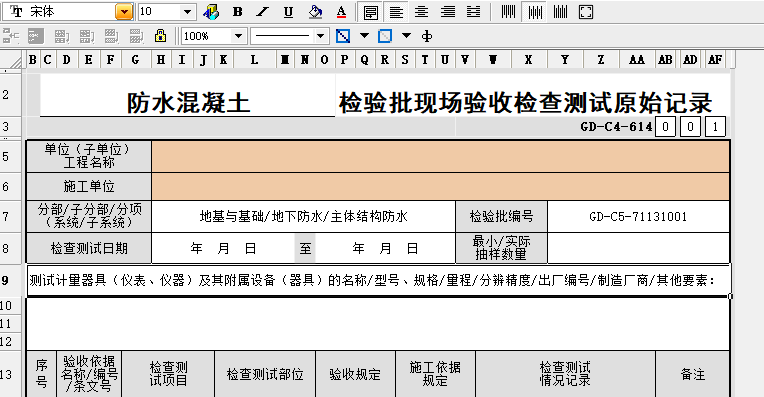Viewport: 764px width, 397px height.
Task: Pick the paint bucket fill color
Action: (315, 12)
